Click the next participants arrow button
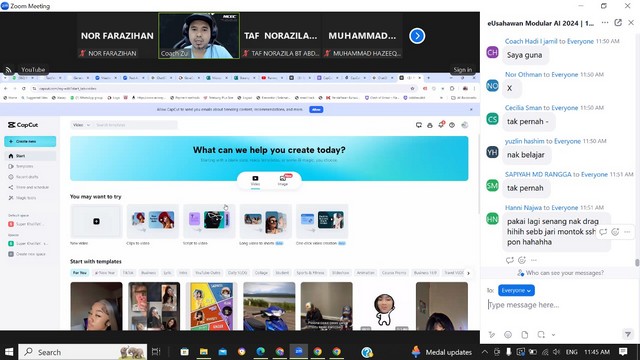640x360 pixels. tap(417, 36)
